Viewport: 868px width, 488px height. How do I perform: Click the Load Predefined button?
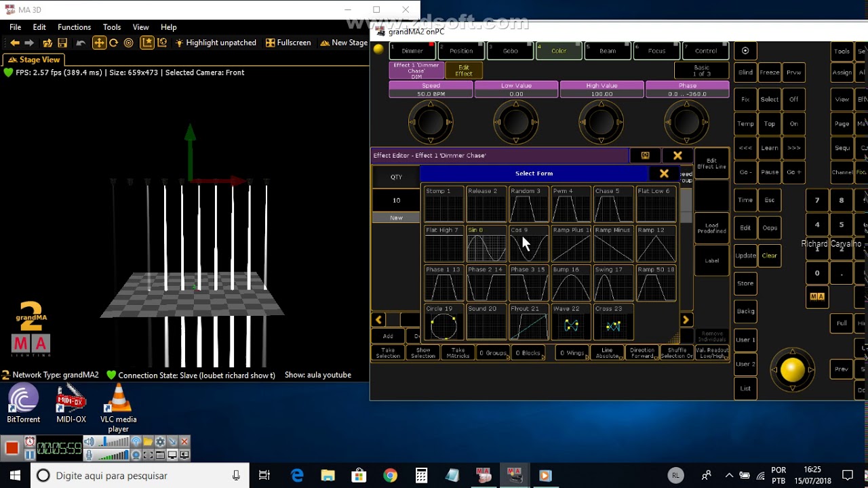(x=711, y=228)
